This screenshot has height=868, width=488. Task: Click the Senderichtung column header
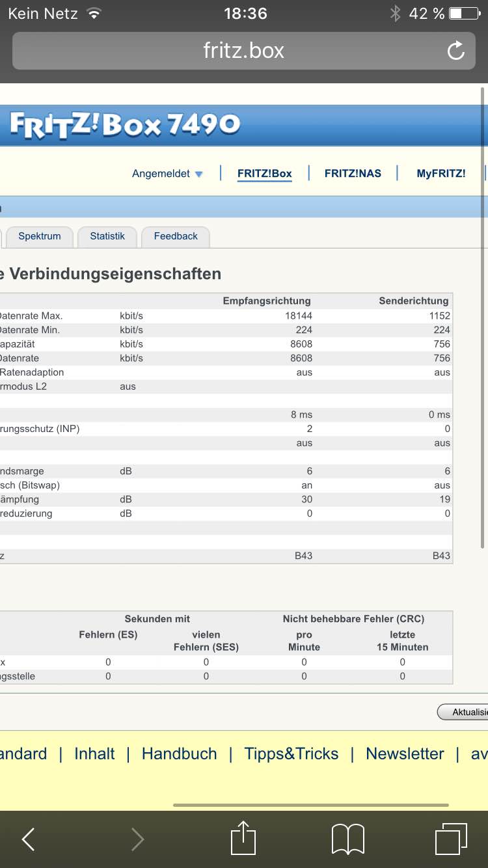(414, 301)
